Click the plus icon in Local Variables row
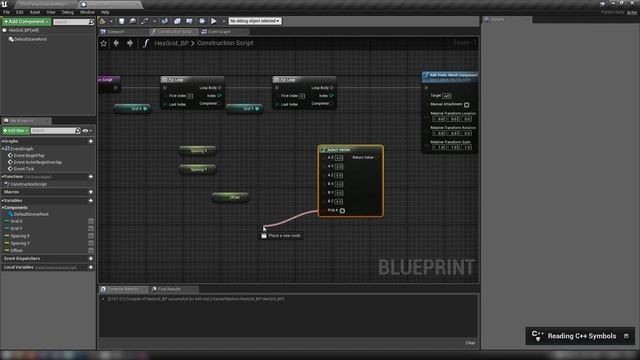640x360 pixels. pyautogui.click(x=91, y=268)
